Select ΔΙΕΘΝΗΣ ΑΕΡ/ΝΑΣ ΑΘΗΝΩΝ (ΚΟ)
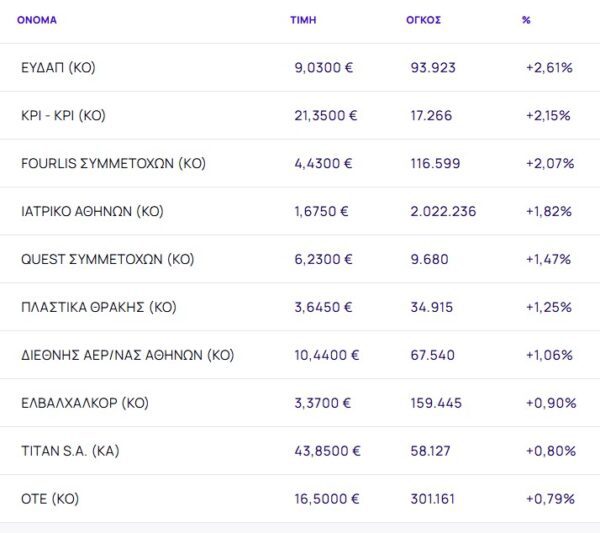This screenshot has height=533, width=600. [x=127, y=355]
